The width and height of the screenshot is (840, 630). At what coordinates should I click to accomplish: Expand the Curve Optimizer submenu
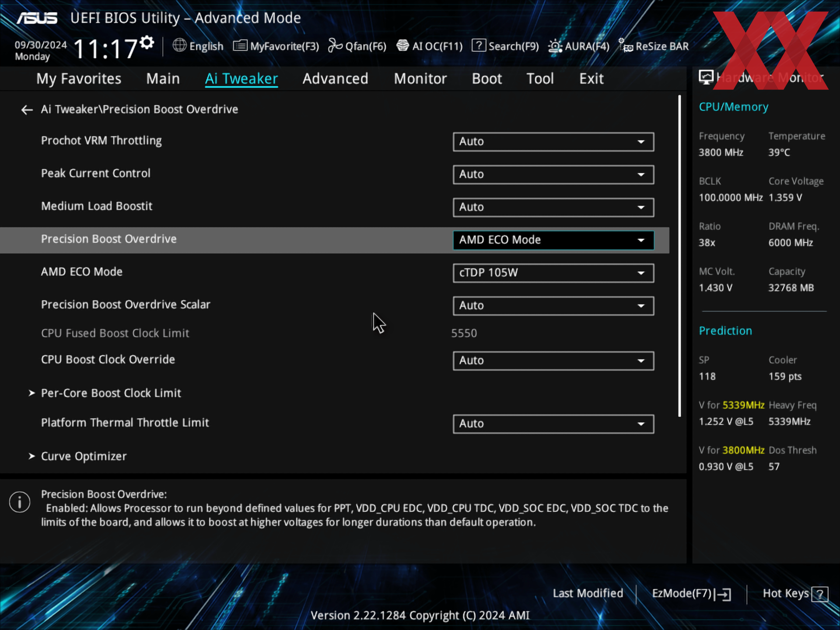pos(84,456)
